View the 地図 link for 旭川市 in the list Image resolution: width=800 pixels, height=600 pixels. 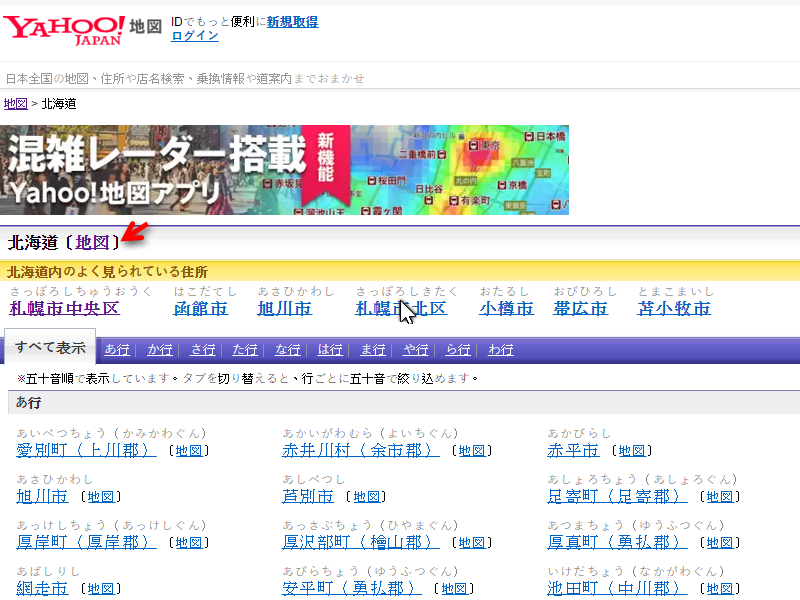tap(101, 496)
